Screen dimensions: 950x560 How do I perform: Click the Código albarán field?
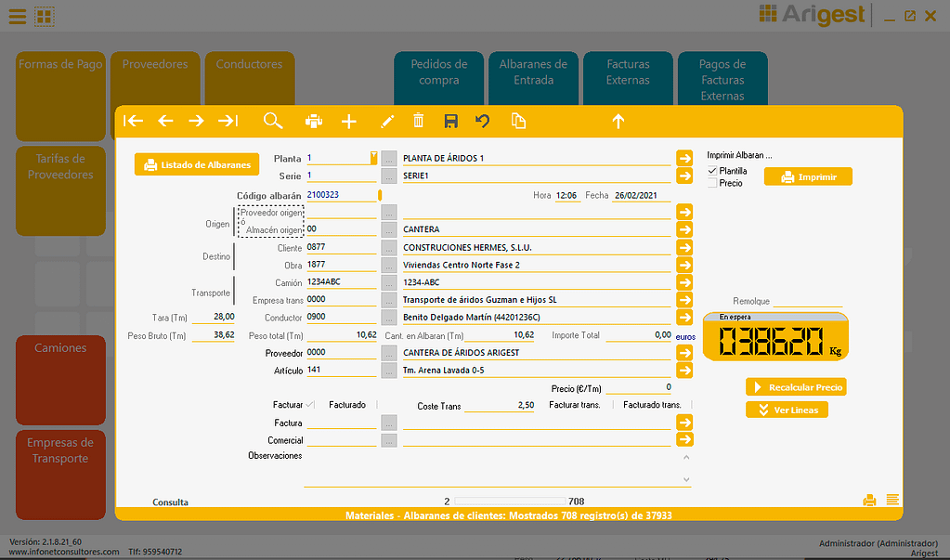pos(342,195)
